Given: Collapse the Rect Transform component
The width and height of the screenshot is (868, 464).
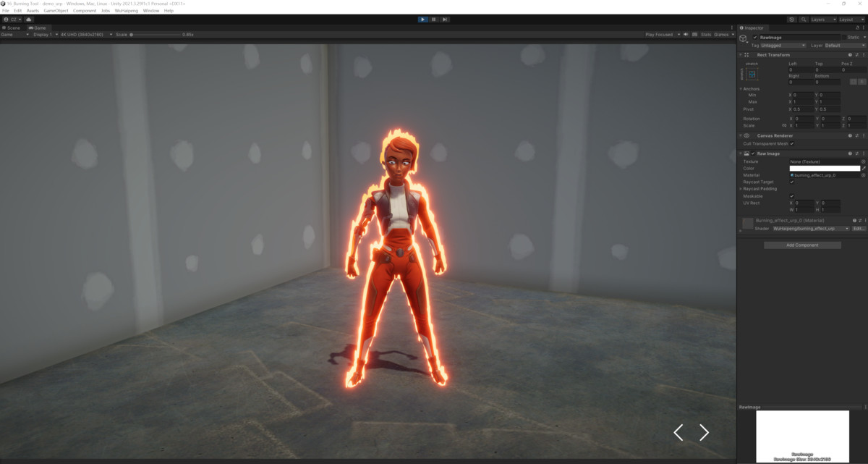Looking at the screenshot, I should click(x=740, y=55).
